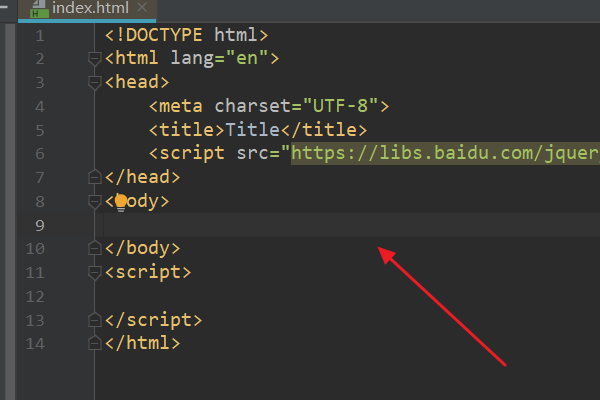Click the HTML file icon on index.html tab
The width and height of the screenshot is (600, 400).
coord(39,9)
